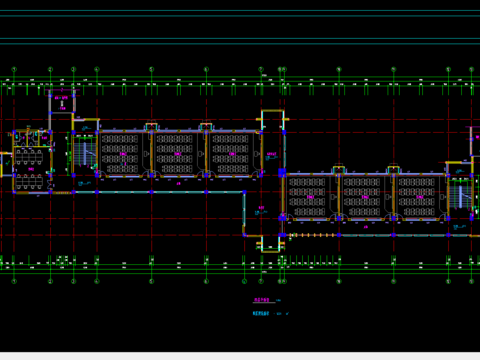Image resolution: width=480 pixels, height=360 pixels.
Task: Select the magenta room label in the middle left classroom
Action: click(x=178, y=154)
